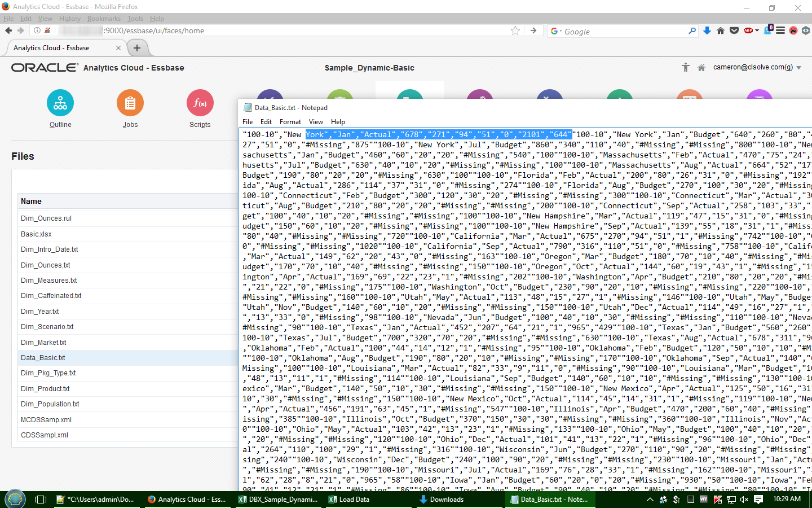The image size is (812, 508).
Task: Switch to C:\Users\admin taskbar item
Action: pos(97,500)
